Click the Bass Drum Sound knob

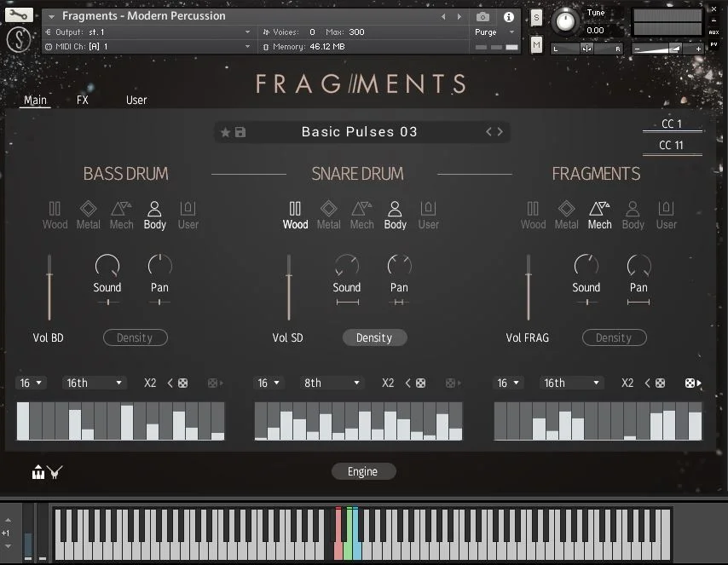107,266
